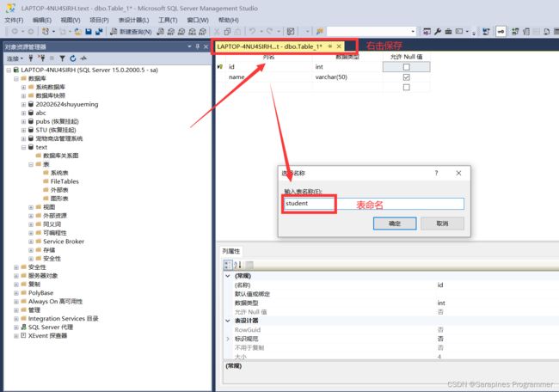Click the Generate Change Script icon
This screenshot has height=392, width=559.
486,32
